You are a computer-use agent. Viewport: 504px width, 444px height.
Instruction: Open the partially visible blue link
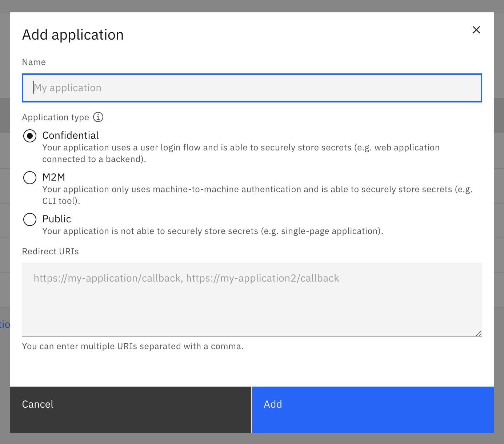click(4, 324)
